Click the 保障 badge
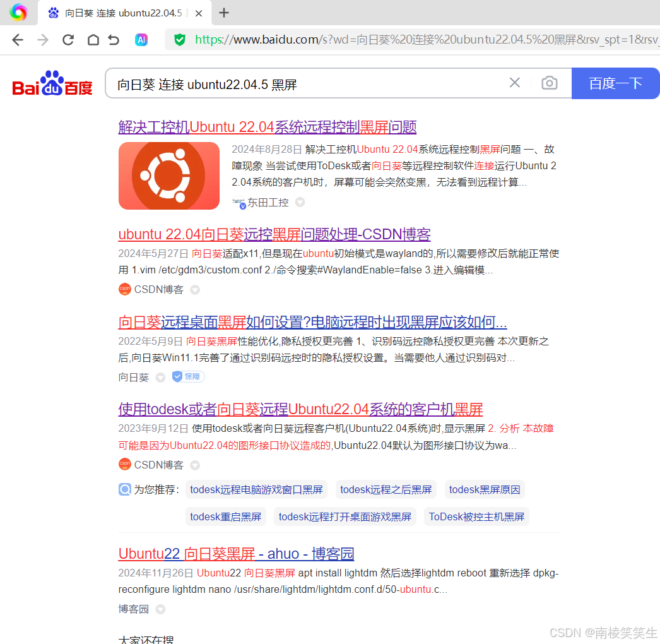660x644 pixels. (188, 376)
